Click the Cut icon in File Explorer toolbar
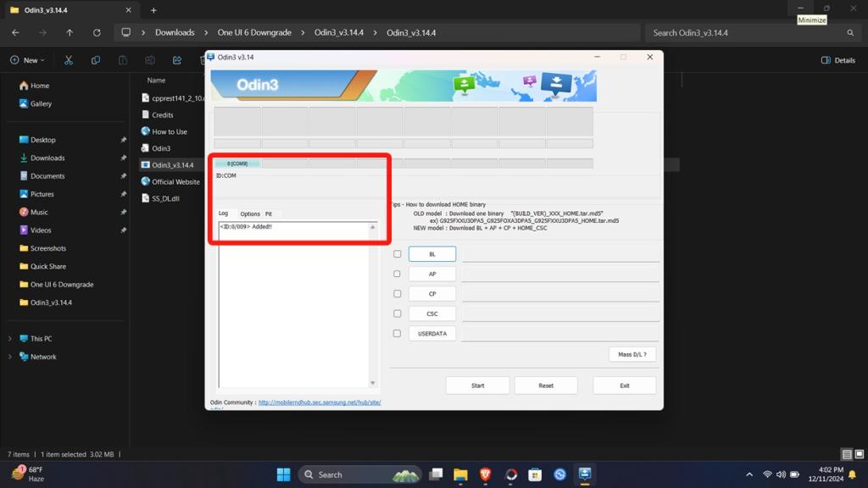868x488 pixels. coord(69,60)
